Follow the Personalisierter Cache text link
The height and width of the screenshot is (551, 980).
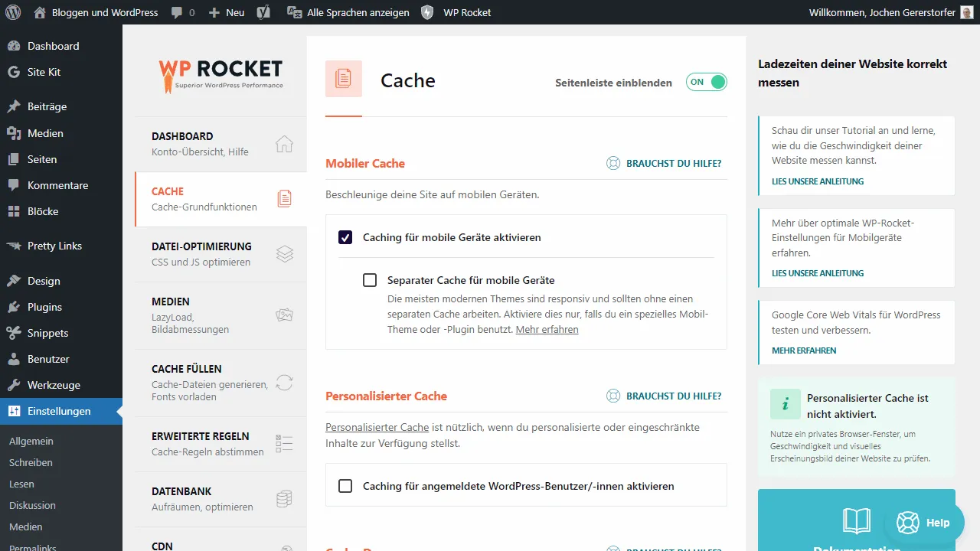(x=377, y=427)
